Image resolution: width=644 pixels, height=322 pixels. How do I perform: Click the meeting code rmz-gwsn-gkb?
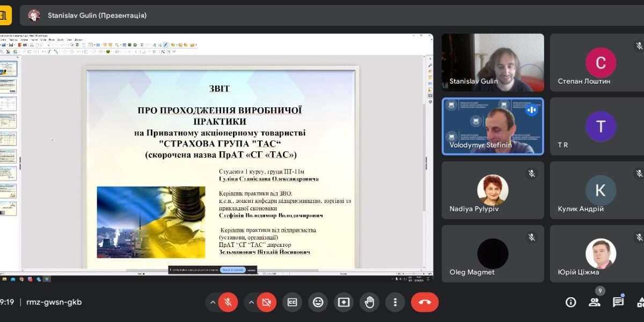[54, 302]
